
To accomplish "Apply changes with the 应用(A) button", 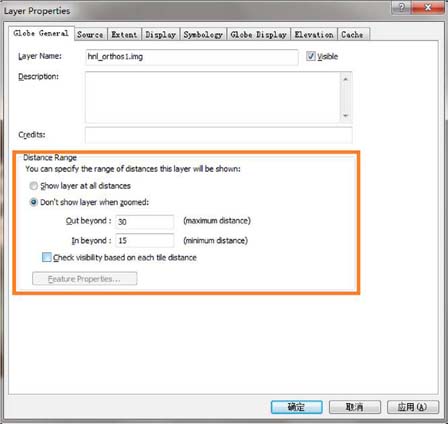I will (x=413, y=407).
